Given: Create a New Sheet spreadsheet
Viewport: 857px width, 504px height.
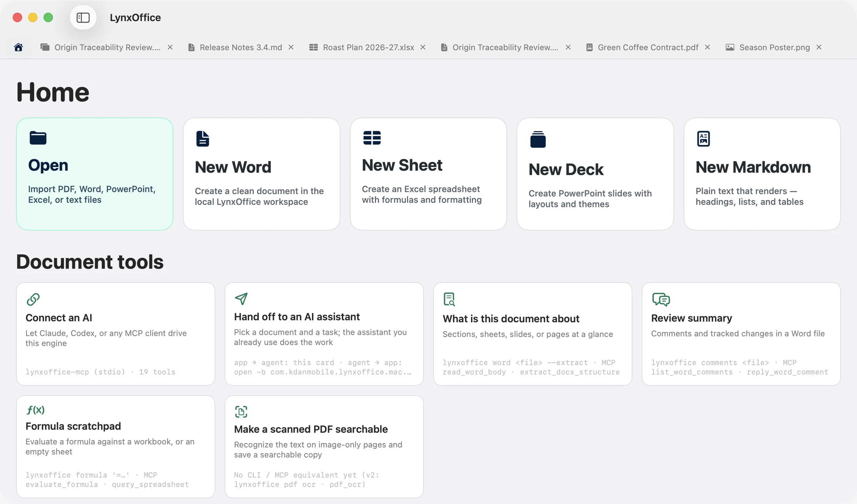Looking at the screenshot, I should [428, 174].
